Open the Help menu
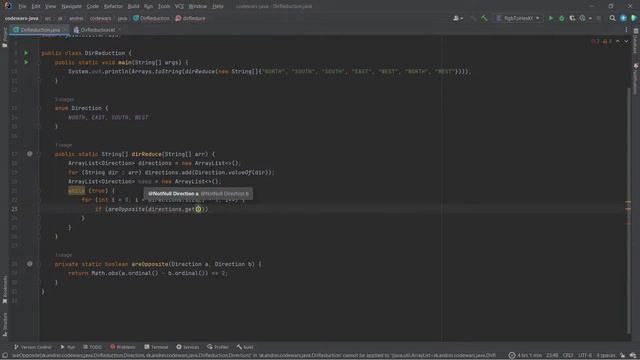The image size is (640, 360). pos(218,7)
